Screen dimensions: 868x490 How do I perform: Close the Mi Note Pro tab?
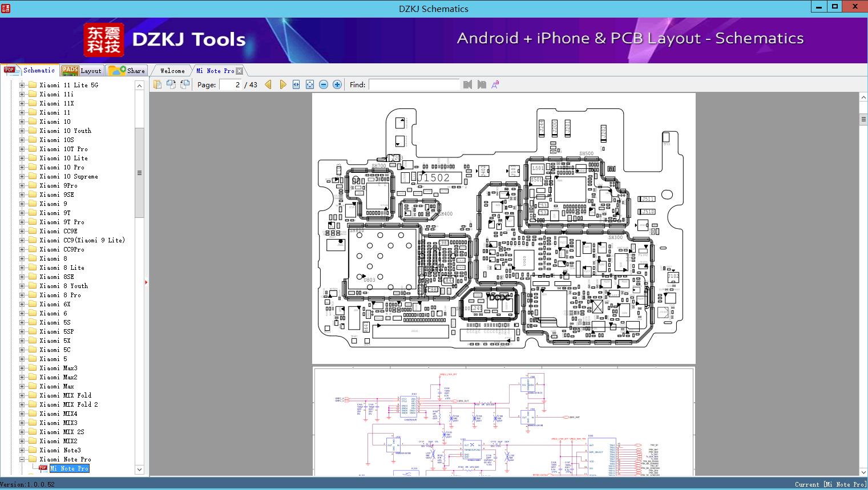(x=240, y=71)
